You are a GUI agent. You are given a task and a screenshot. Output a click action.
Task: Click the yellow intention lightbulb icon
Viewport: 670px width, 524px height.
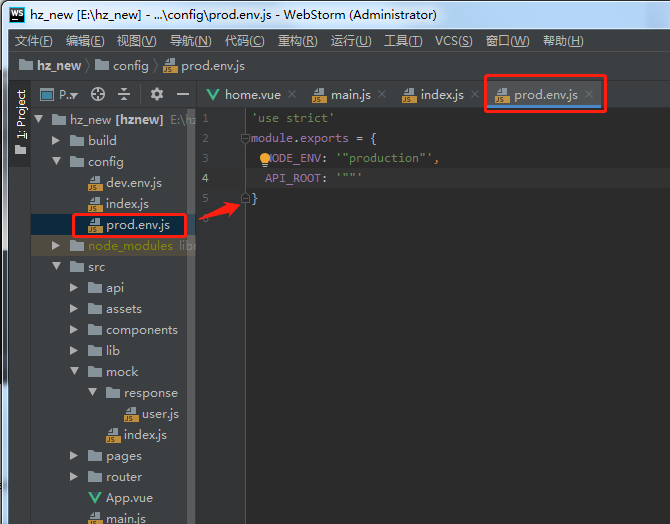click(x=264, y=159)
